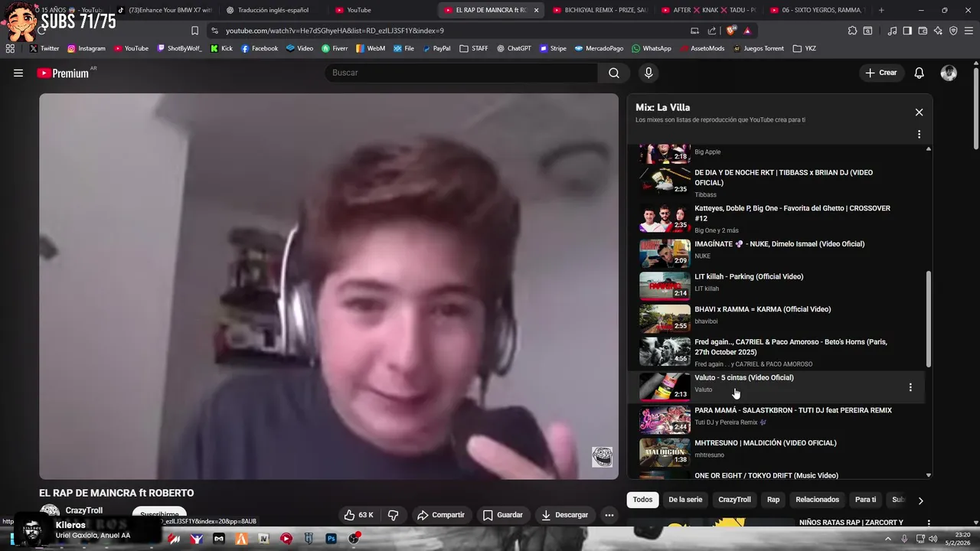Click the Brave Rewards triangle icon
980x551 pixels.
pyautogui.click(x=747, y=31)
